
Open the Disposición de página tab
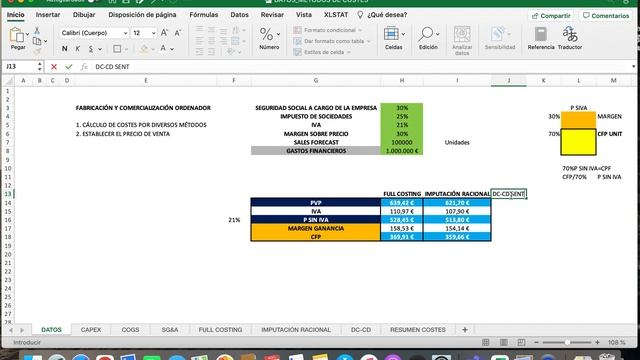pos(142,15)
